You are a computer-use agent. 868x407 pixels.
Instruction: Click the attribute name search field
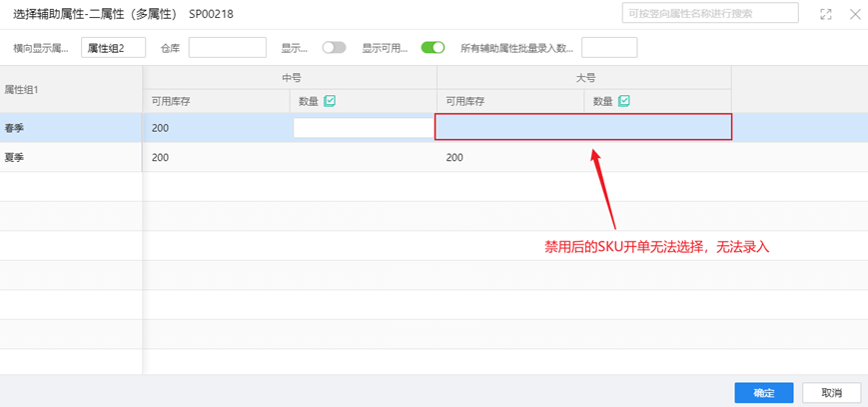pos(710,14)
